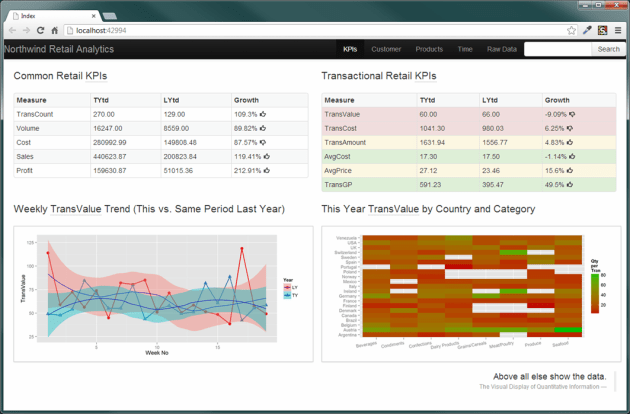Open the Chrome hamburger menu
630x414 pixels.
coord(618,30)
